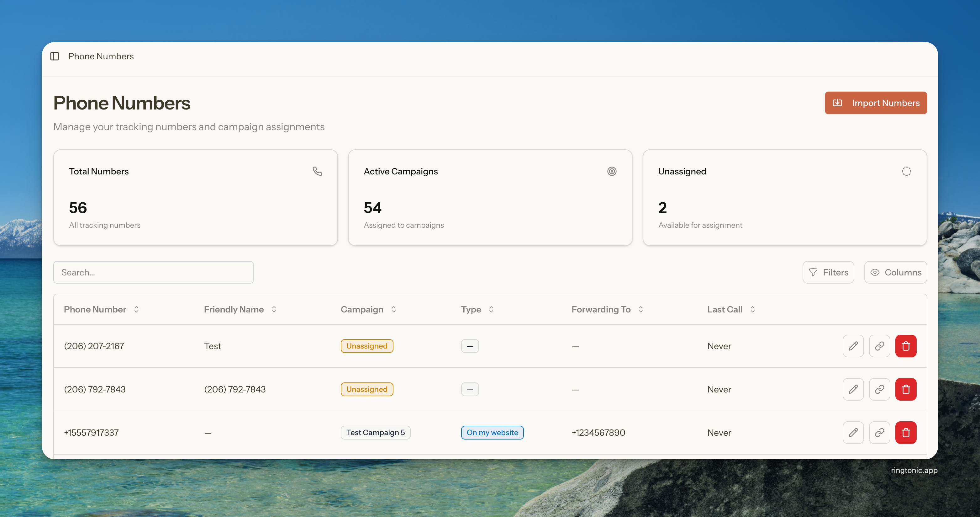Screen dimensions: 980x517
Task: Delete the +15557917337 number
Action: (x=905, y=433)
